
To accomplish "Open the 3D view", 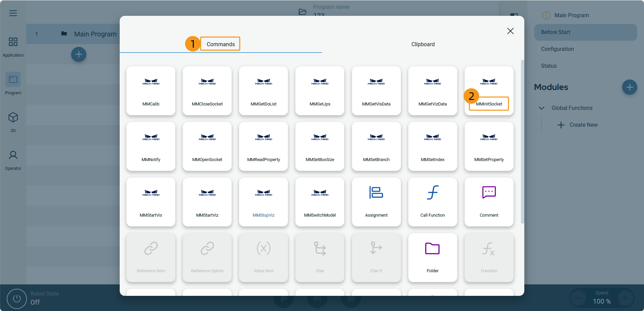I will pyautogui.click(x=13, y=122).
